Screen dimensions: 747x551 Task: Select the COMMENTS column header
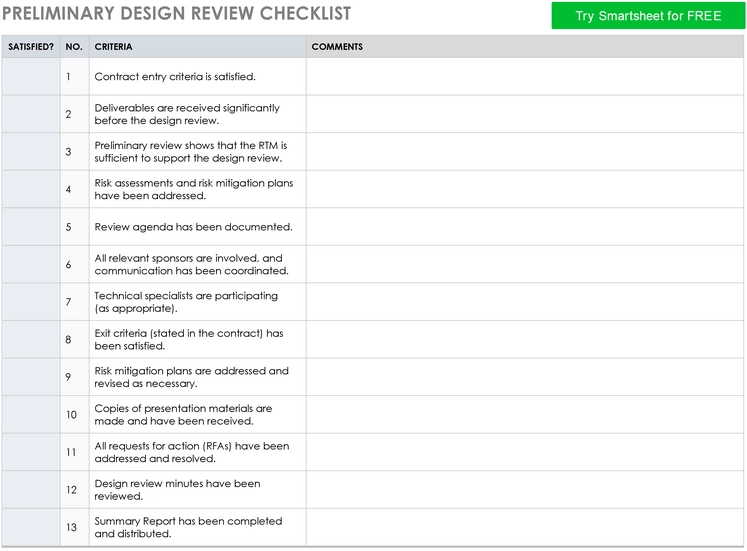point(525,47)
